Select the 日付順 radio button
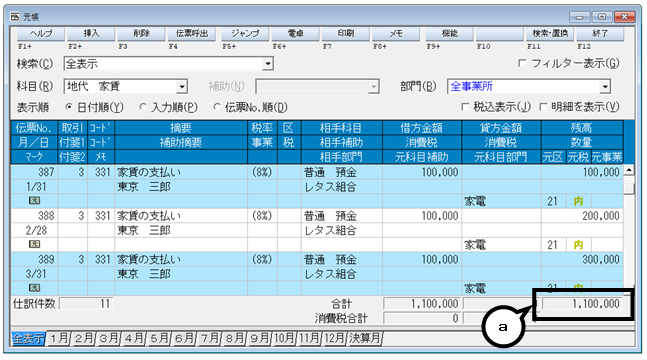 click(x=69, y=107)
